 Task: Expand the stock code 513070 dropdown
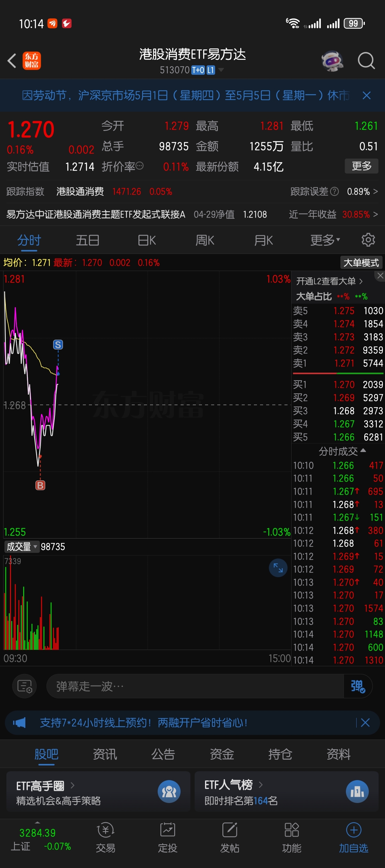221,70
